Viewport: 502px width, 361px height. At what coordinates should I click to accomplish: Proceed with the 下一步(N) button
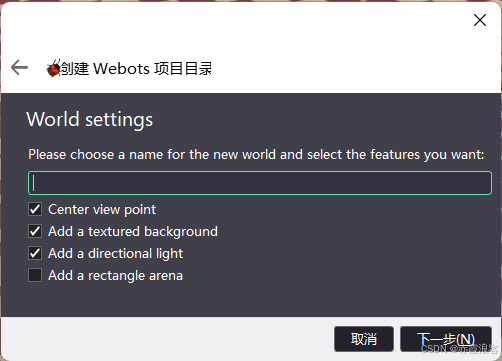point(446,339)
